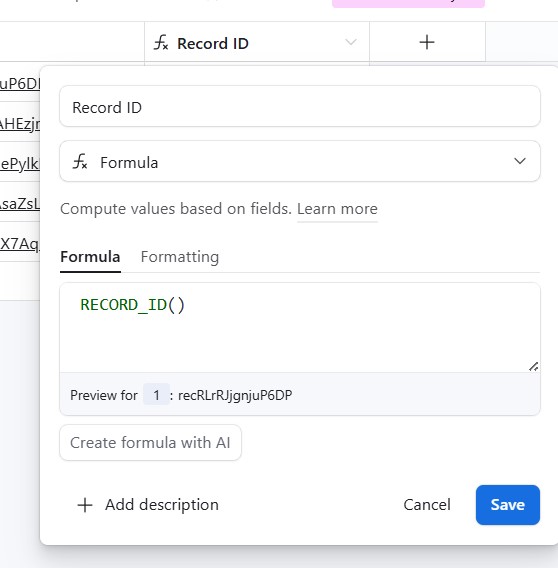Viewport: 558px width, 568px height.
Task: Click the fx icon in the field type selector
Action: point(80,162)
